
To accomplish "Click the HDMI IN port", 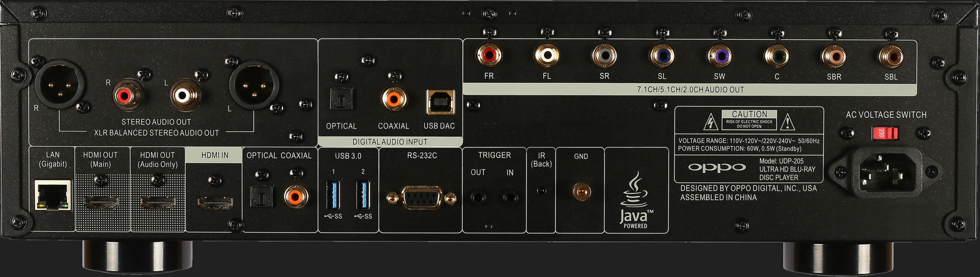I will 215,203.
